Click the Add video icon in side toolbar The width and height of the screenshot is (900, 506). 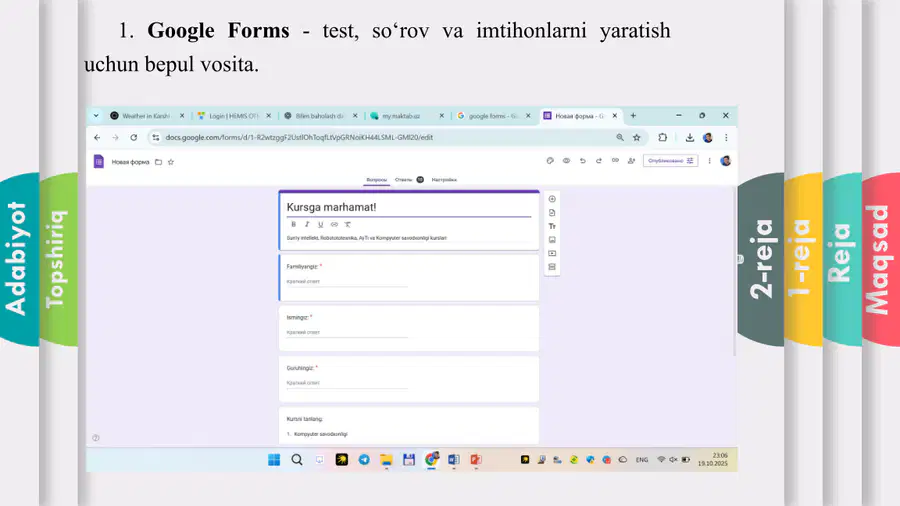click(552, 254)
